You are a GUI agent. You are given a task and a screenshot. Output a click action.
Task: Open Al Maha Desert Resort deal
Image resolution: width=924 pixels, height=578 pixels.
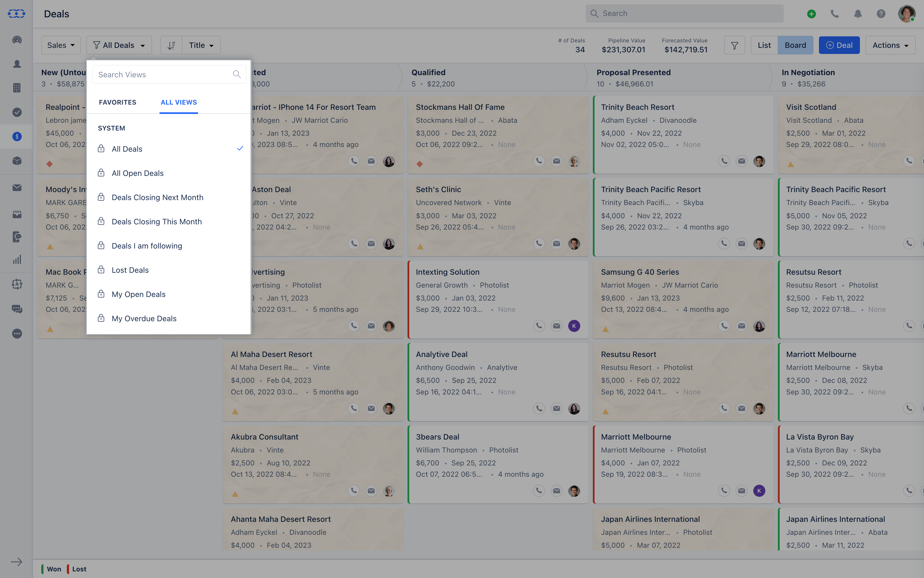pos(271,354)
